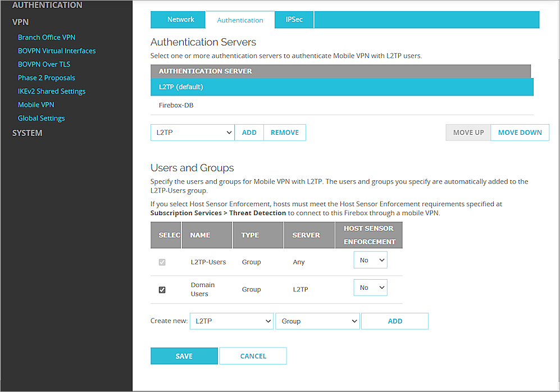Navigate to IKEv2 Shared Settings
This screenshot has height=392, width=560.
[x=52, y=91]
